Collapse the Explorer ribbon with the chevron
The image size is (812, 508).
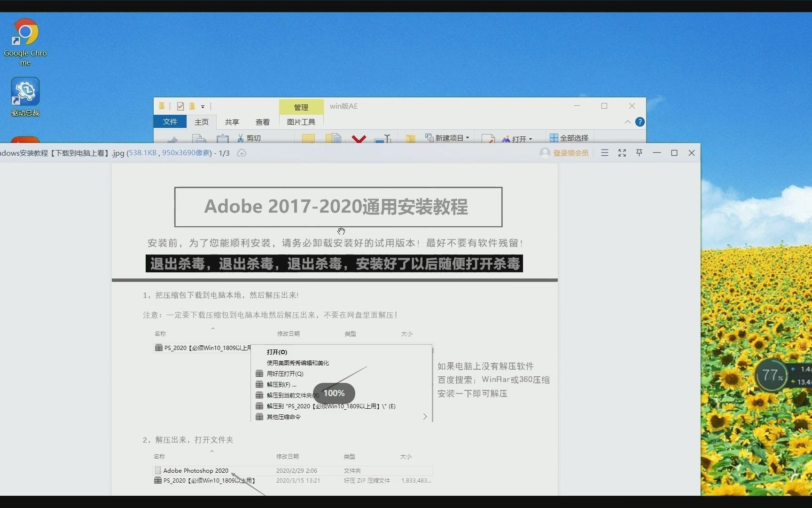627,122
